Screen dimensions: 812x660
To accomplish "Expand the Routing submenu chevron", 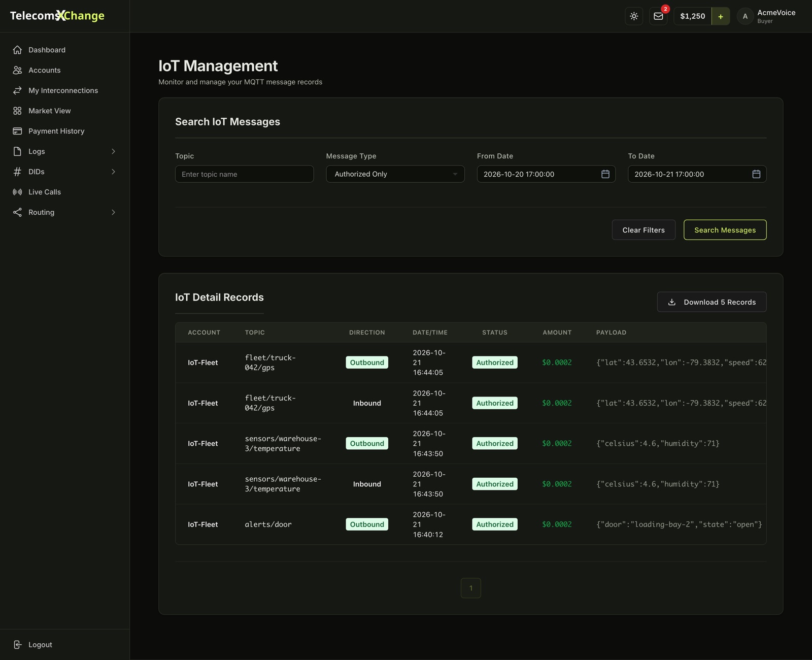I will (113, 212).
